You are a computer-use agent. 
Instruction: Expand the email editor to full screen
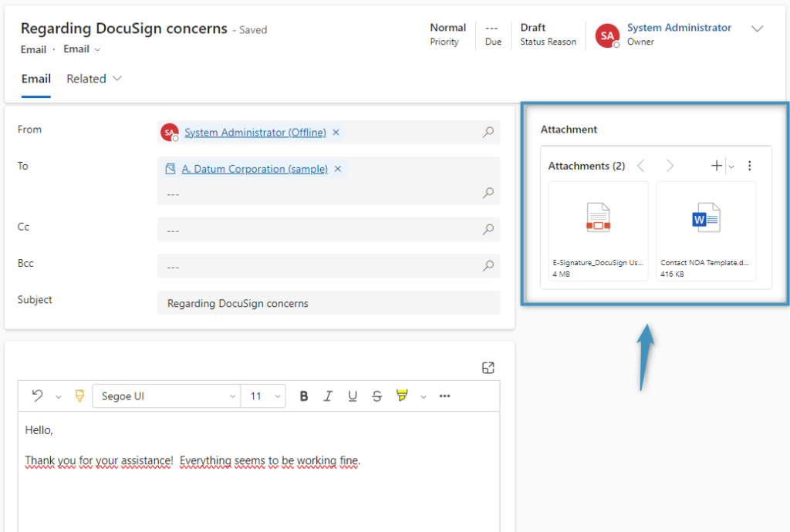click(x=488, y=368)
